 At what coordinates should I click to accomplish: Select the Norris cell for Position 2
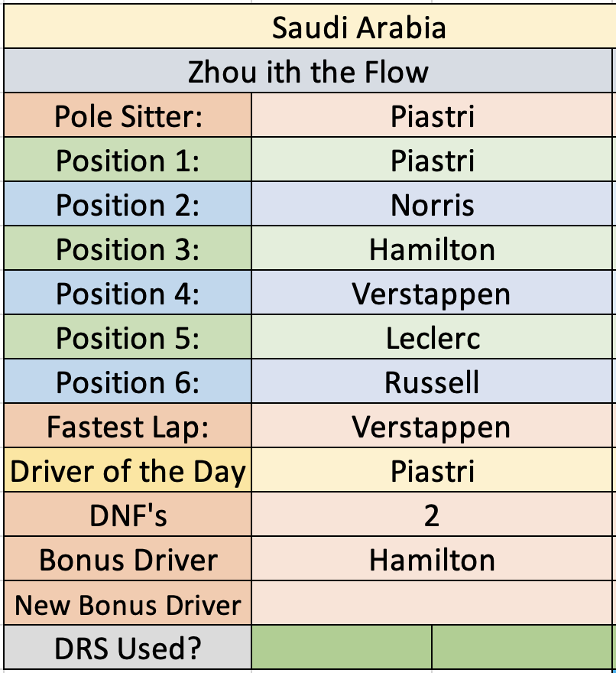[x=432, y=204]
